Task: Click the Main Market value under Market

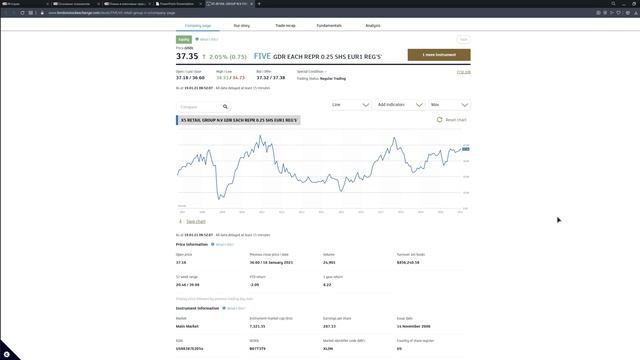Action: [x=187, y=326]
